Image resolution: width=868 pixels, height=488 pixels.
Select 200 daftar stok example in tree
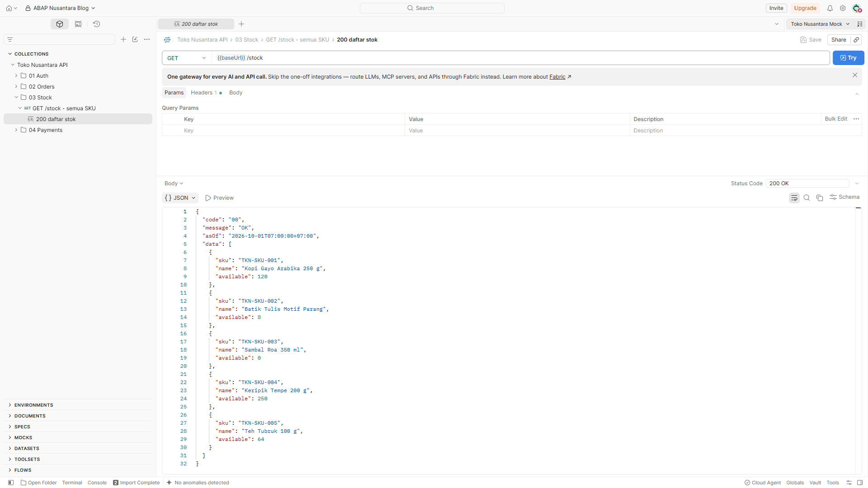(x=78, y=119)
